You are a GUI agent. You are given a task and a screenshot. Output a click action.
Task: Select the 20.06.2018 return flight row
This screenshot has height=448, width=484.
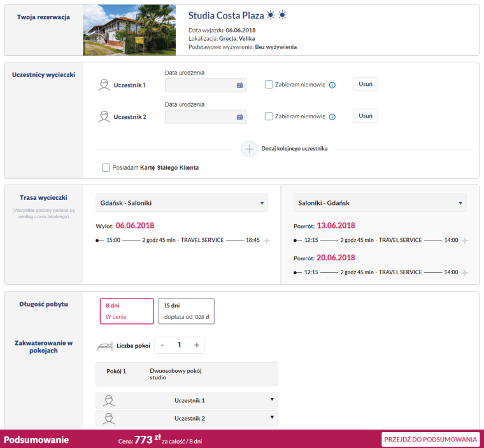380,272
